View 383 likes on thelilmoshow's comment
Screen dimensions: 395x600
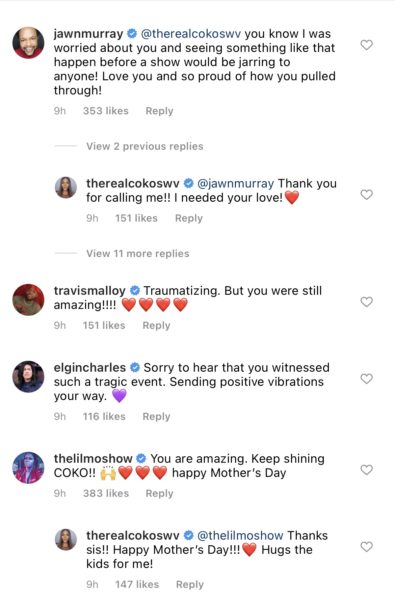click(x=106, y=493)
